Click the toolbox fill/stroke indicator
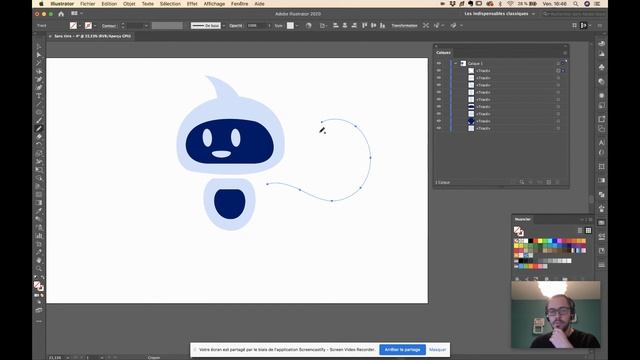Image resolution: width=640 pixels, height=360 pixels. 39,286
